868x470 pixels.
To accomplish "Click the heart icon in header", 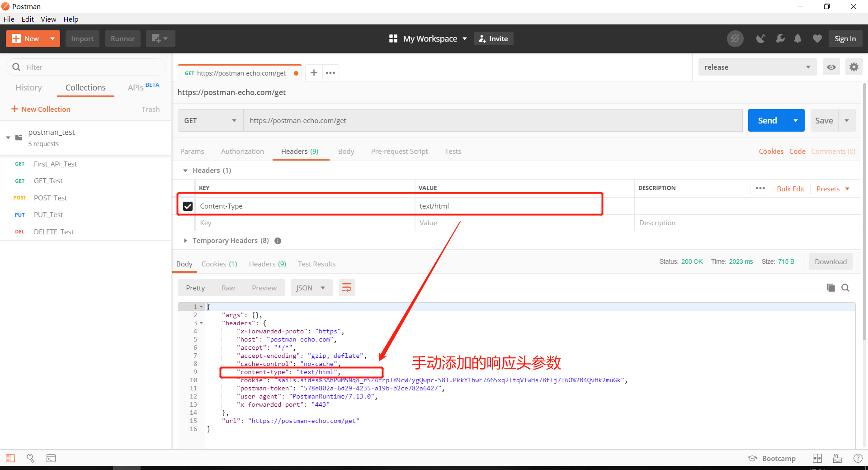I will pyautogui.click(x=817, y=38).
